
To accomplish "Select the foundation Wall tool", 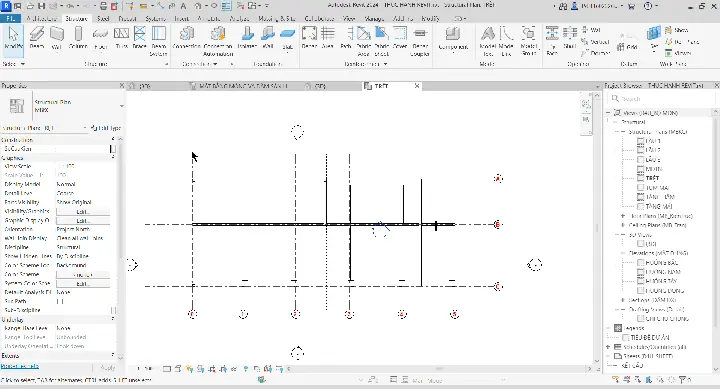I will [x=268, y=38].
